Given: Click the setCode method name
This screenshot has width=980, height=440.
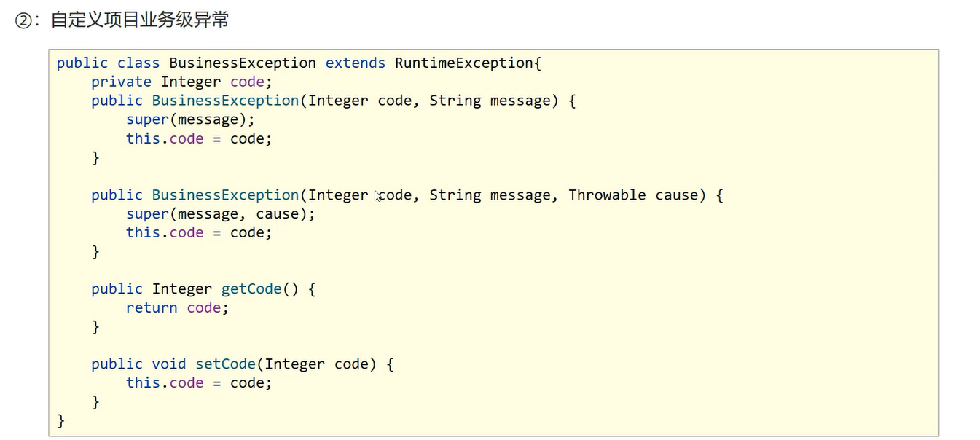Looking at the screenshot, I should coord(225,364).
